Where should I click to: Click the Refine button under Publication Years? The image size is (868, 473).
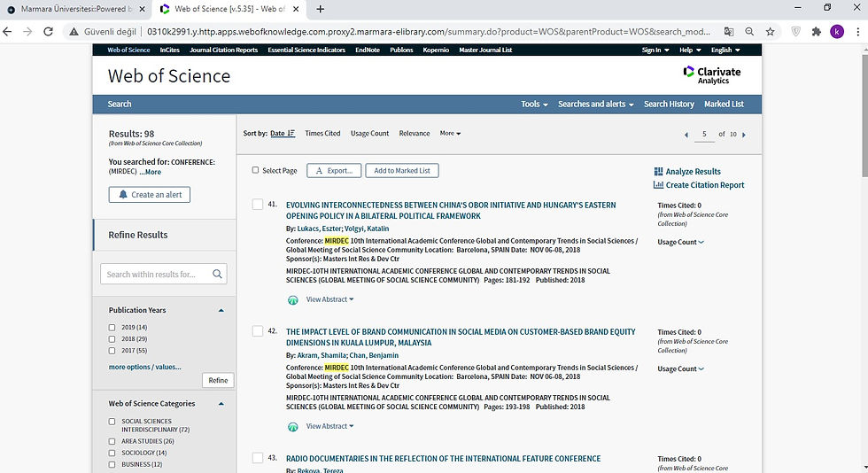[x=218, y=380]
